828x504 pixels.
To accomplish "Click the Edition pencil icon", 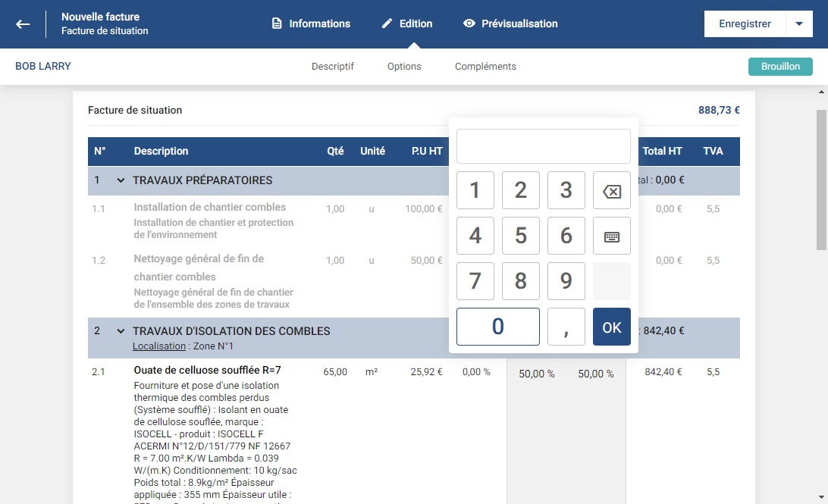I will point(387,24).
